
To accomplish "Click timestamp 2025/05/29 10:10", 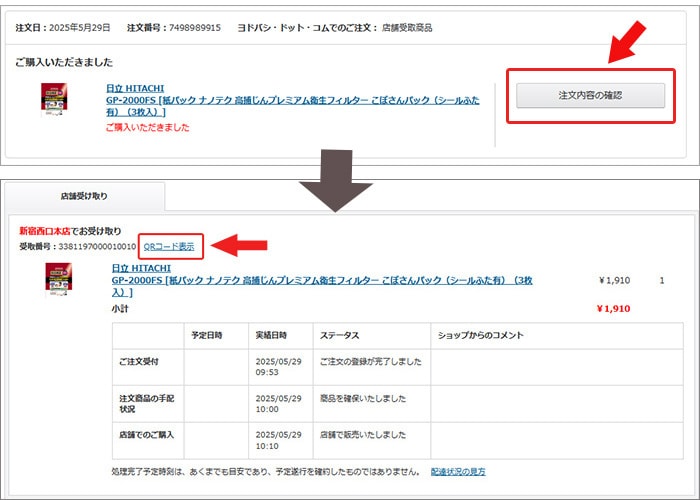I will click(x=278, y=440).
